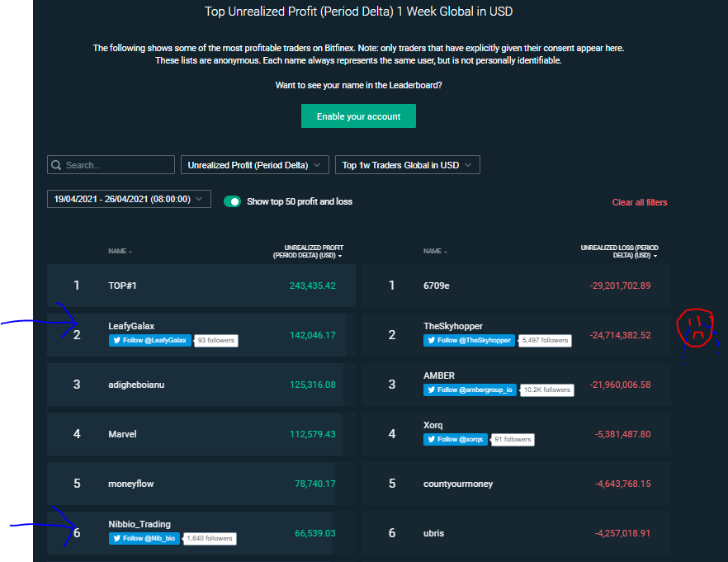Click the loss value -29,201,702.89
This screenshot has width=728, height=562.
point(621,286)
